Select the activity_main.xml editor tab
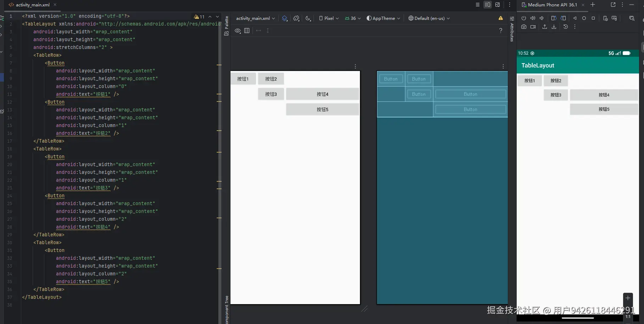 coord(32,5)
